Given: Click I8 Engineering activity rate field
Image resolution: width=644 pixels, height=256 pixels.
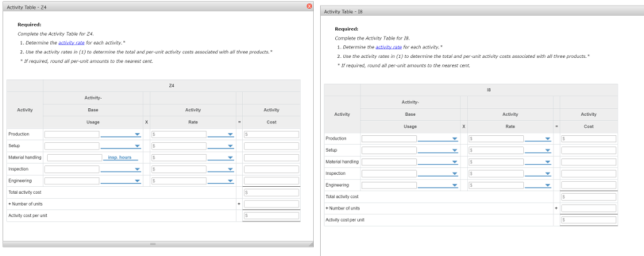Looking at the screenshot, I should 496,186.
